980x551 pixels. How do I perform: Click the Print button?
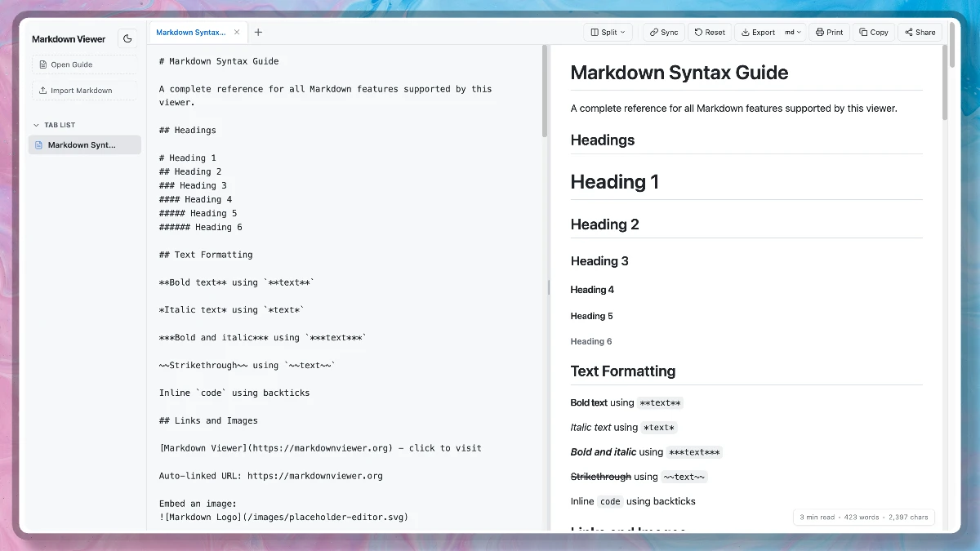pos(829,33)
